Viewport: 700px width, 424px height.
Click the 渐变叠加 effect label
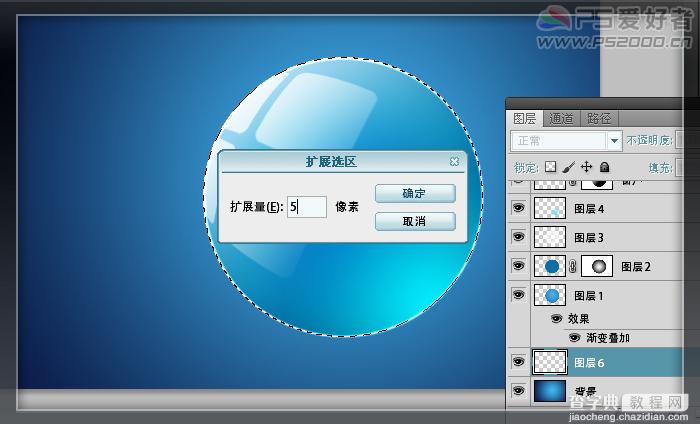pos(608,338)
